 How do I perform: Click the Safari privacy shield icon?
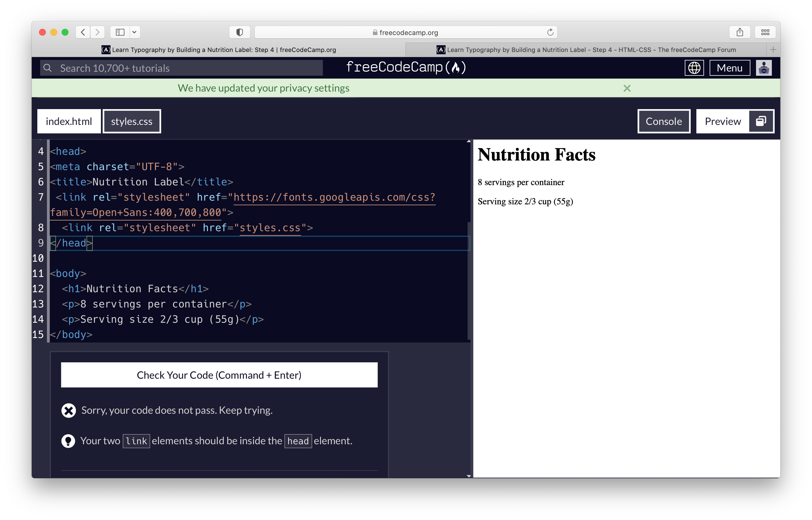click(x=240, y=32)
